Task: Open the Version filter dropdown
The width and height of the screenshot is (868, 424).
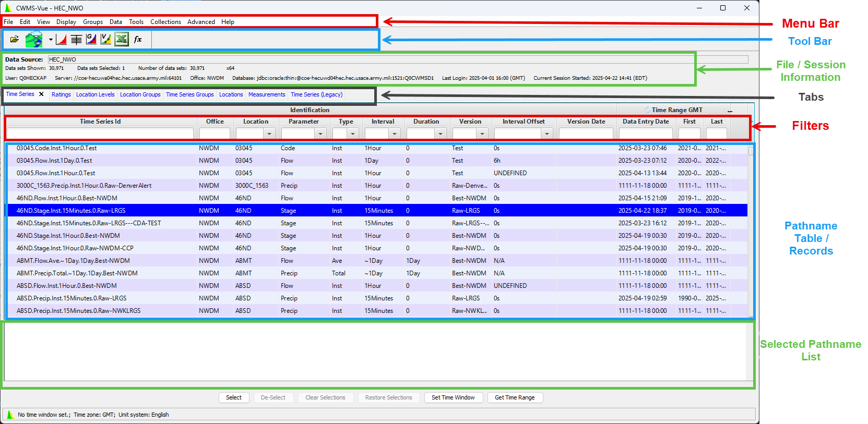Action: (x=482, y=134)
